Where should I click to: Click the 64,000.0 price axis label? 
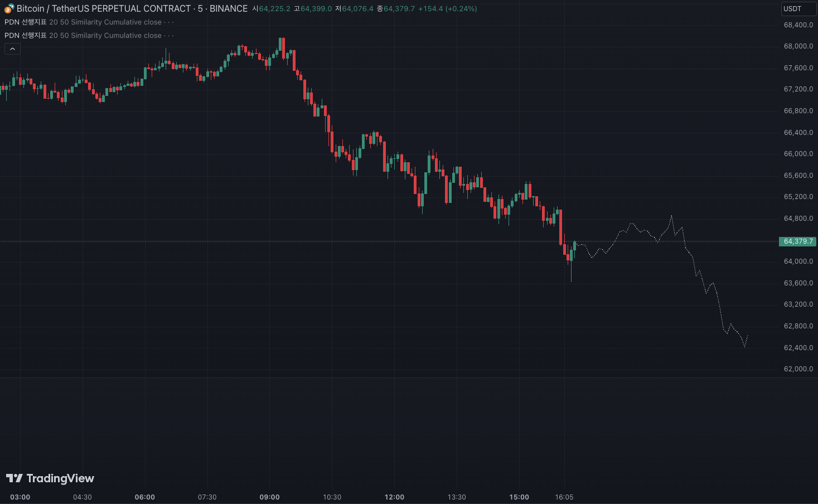click(798, 261)
